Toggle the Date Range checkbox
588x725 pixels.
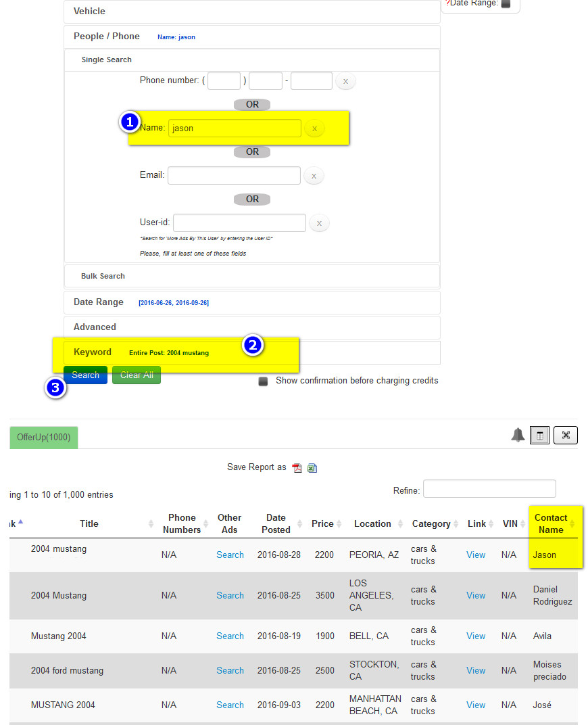coord(506,3)
